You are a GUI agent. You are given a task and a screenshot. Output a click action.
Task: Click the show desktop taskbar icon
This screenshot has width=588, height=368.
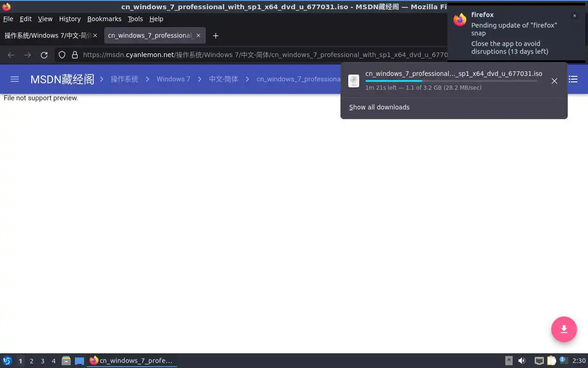coord(79,361)
